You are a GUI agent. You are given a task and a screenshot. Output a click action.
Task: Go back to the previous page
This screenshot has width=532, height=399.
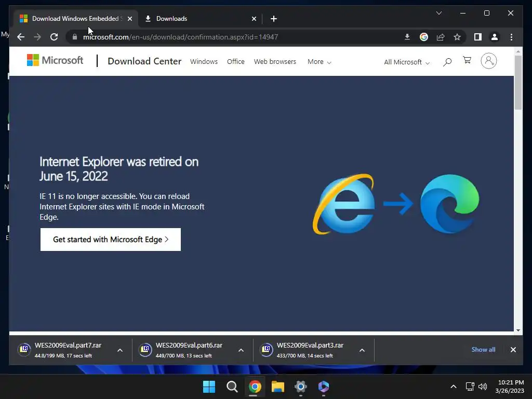(21, 37)
